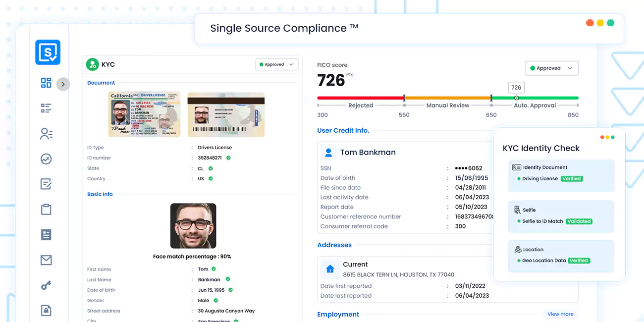The image size is (644, 322).
Task: Open the lock icon at the sidebar bottom
Action: point(46,310)
